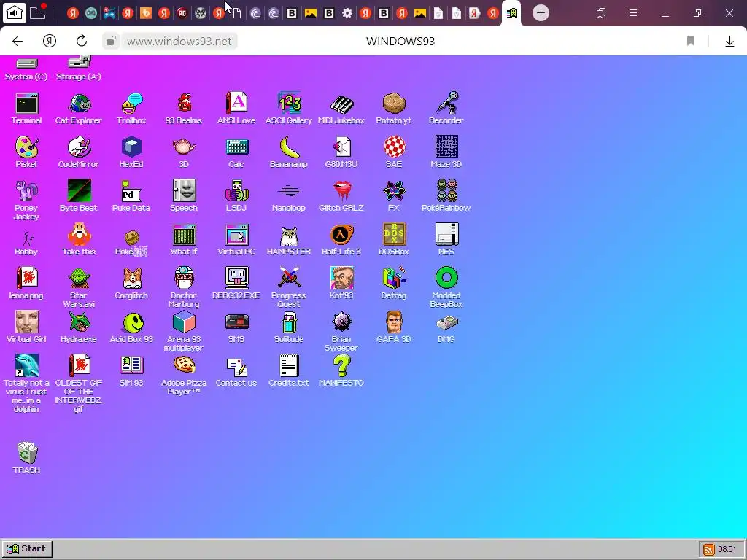The height and width of the screenshot is (560, 747).
Task: Bookmark the page with the bookmark icon
Action: point(691,42)
